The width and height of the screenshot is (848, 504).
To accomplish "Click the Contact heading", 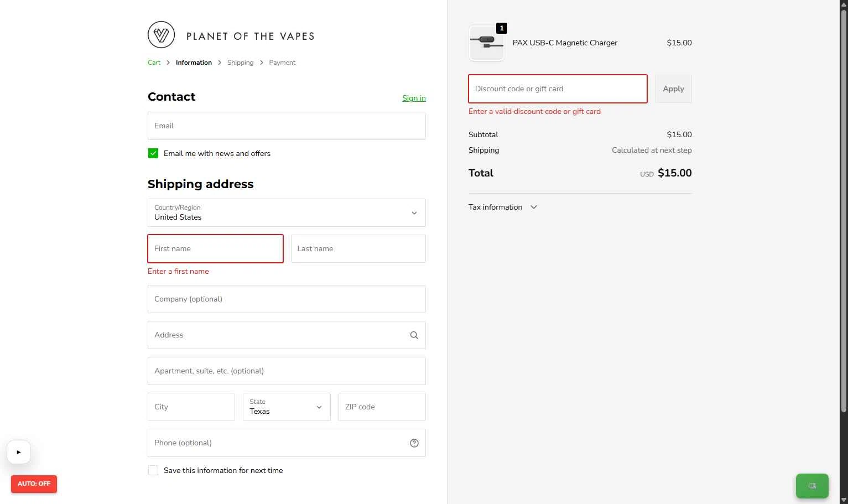I will [171, 96].
